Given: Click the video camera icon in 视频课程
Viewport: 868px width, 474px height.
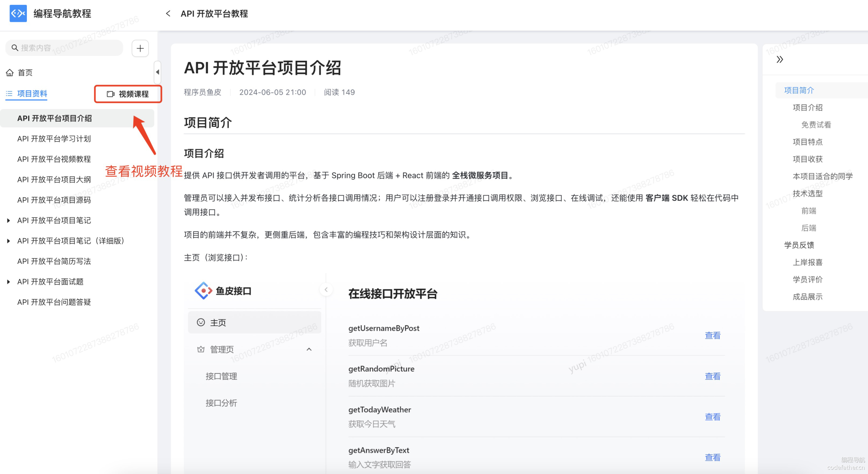Looking at the screenshot, I should click(x=111, y=94).
